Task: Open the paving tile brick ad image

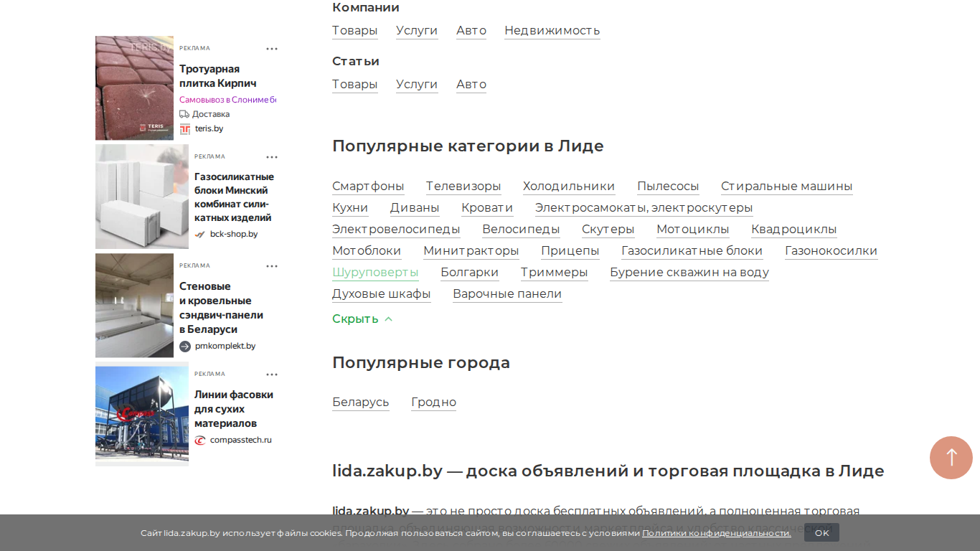Action: point(134,88)
